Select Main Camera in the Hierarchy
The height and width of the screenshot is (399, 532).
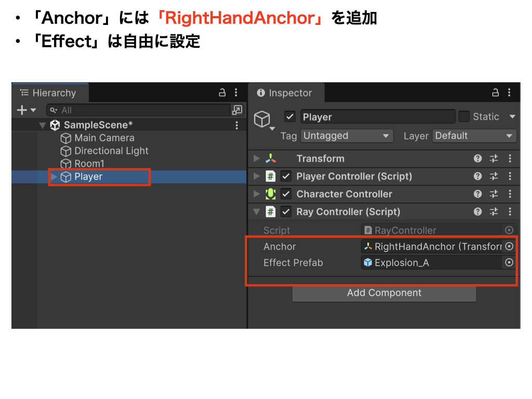tap(104, 138)
